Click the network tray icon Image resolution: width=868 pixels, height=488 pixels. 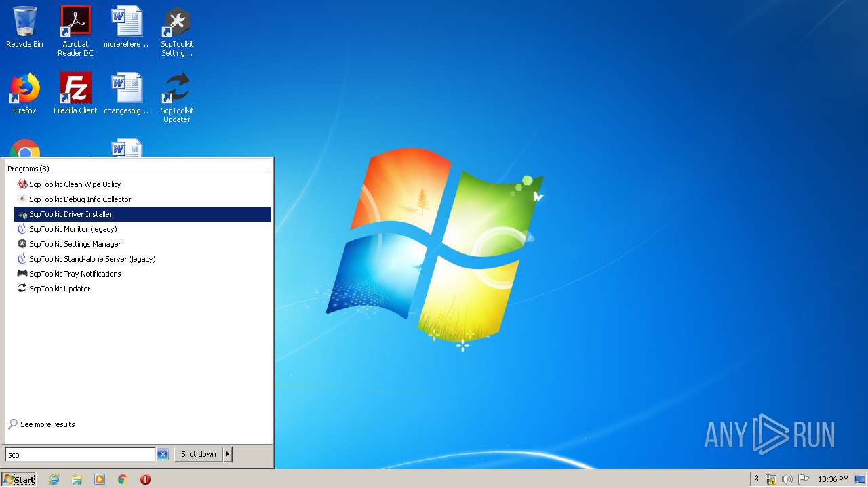click(x=771, y=479)
